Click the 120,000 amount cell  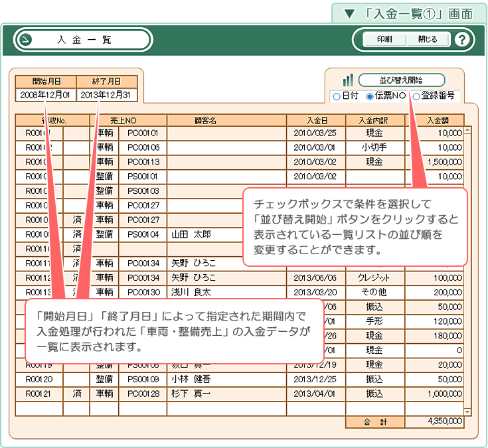point(434,321)
